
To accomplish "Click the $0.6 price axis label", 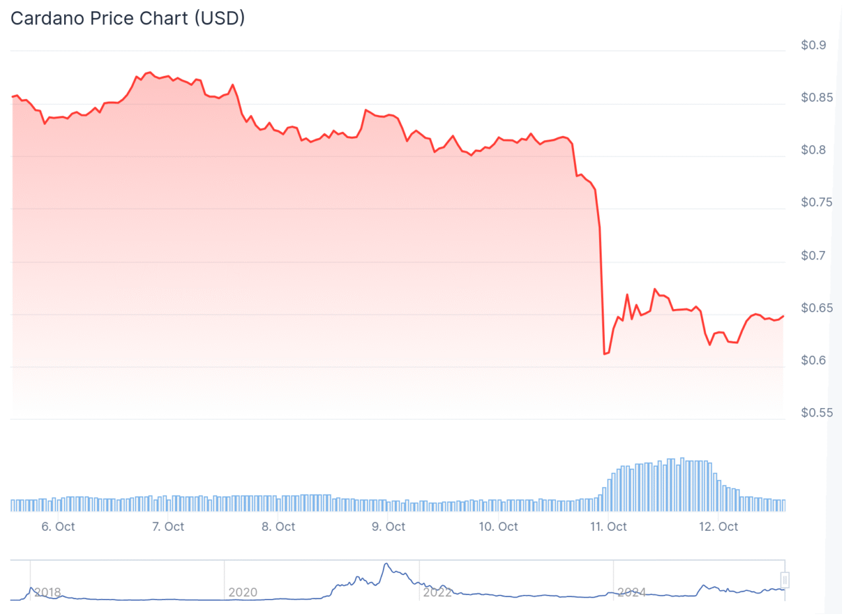I will click(x=813, y=360).
